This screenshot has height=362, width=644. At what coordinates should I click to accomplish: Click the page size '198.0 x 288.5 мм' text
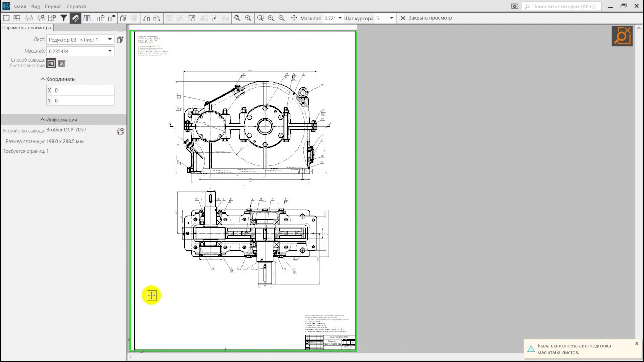pyautogui.click(x=64, y=142)
